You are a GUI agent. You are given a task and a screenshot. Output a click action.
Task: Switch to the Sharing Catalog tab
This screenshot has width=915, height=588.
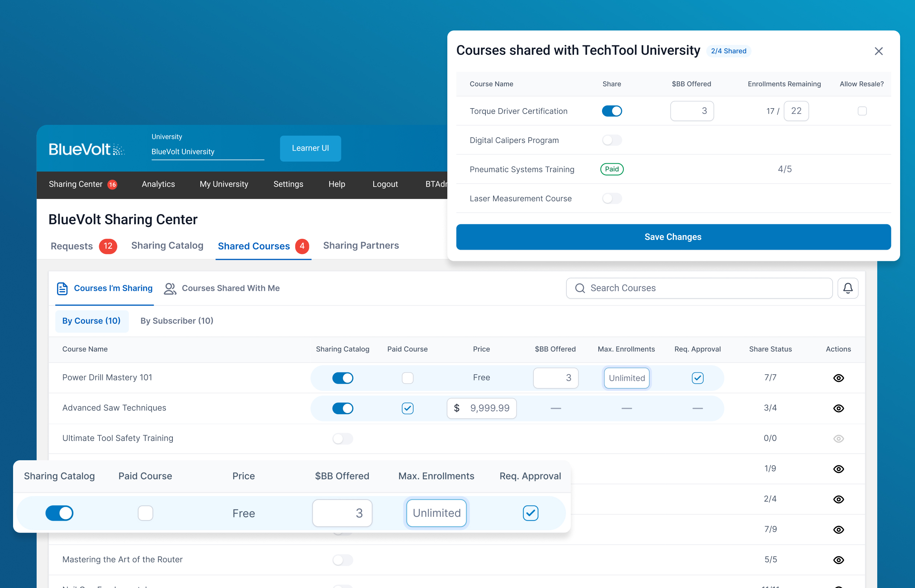click(167, 245)
